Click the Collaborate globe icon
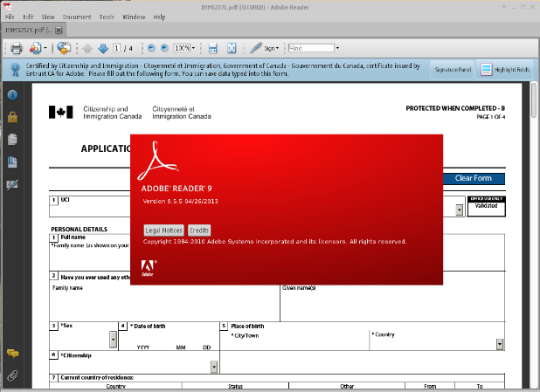The height and width of the screenshot is (392, 540). coord(64,48)
